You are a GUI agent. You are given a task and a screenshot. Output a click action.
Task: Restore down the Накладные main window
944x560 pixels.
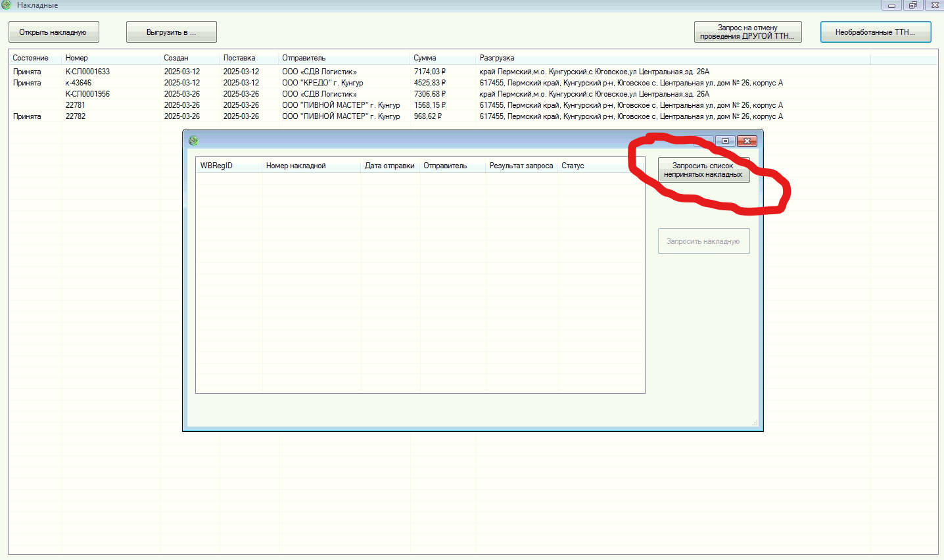click(913, 5)
